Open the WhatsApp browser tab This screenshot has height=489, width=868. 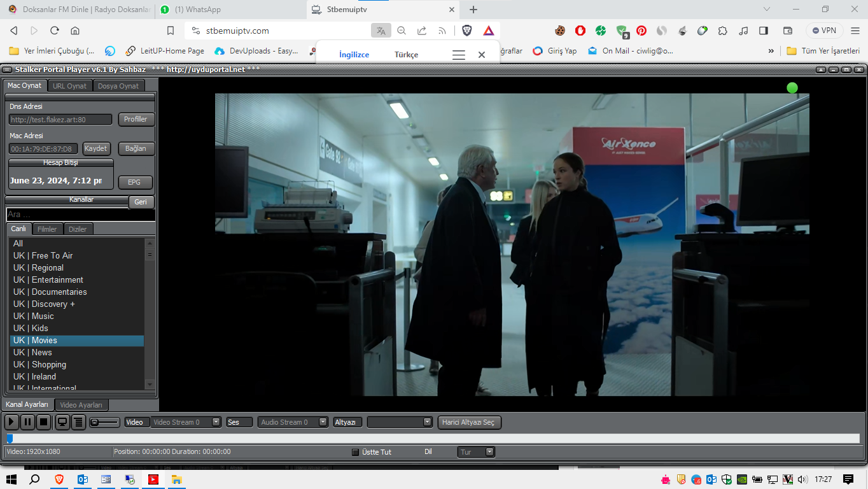[230, 10]
